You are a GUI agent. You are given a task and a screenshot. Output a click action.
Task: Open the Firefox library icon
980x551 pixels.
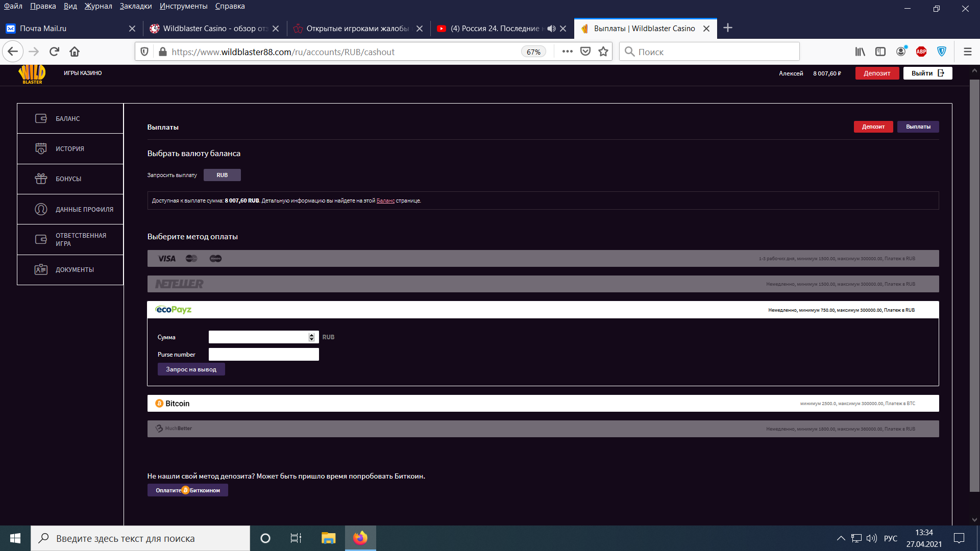pyautogui.click(x=860, y=52)
